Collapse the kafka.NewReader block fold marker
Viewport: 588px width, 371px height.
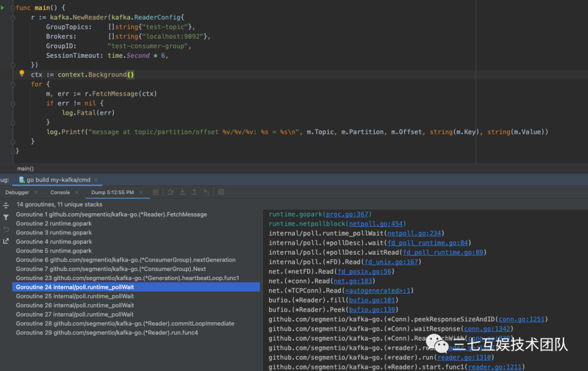click(x=13, y=17)
